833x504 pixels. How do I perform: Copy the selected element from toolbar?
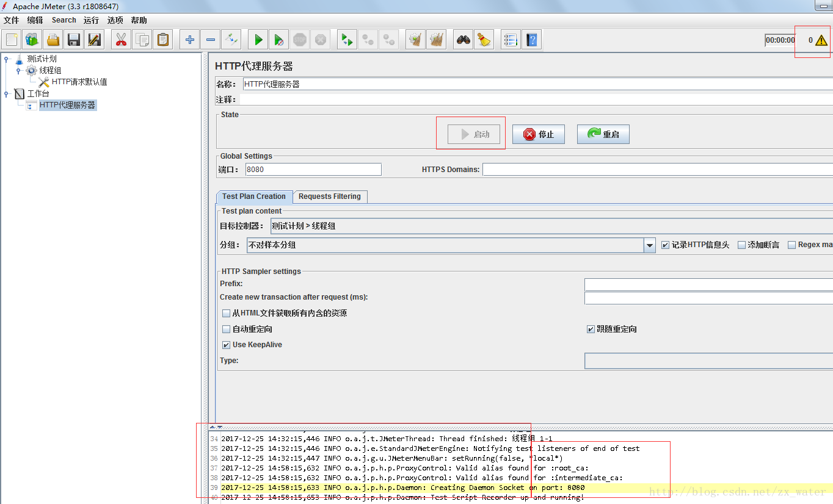[x=142, y=40]
